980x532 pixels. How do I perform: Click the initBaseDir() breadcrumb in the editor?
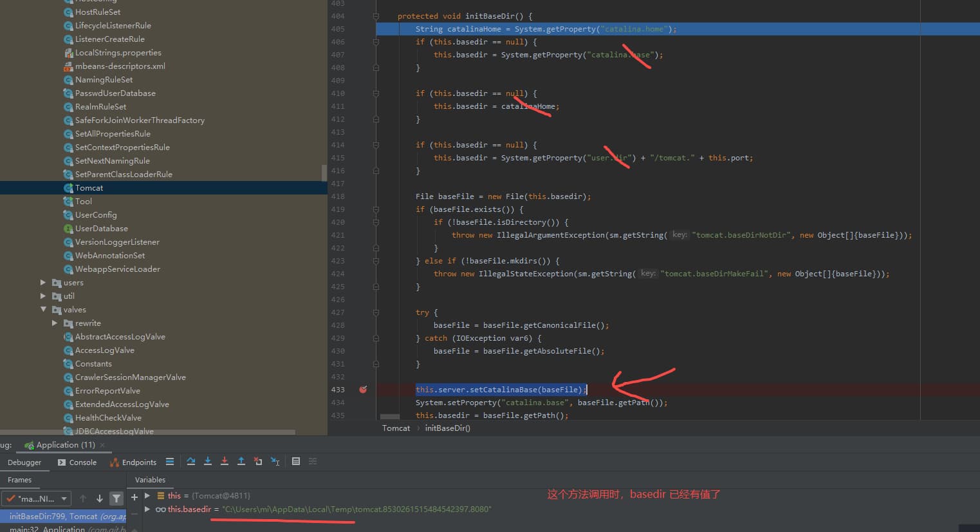coord(447,428)
